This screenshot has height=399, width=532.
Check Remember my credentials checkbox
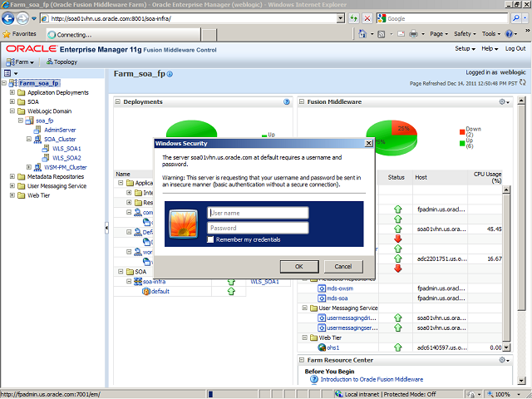[x=211, y=239]
